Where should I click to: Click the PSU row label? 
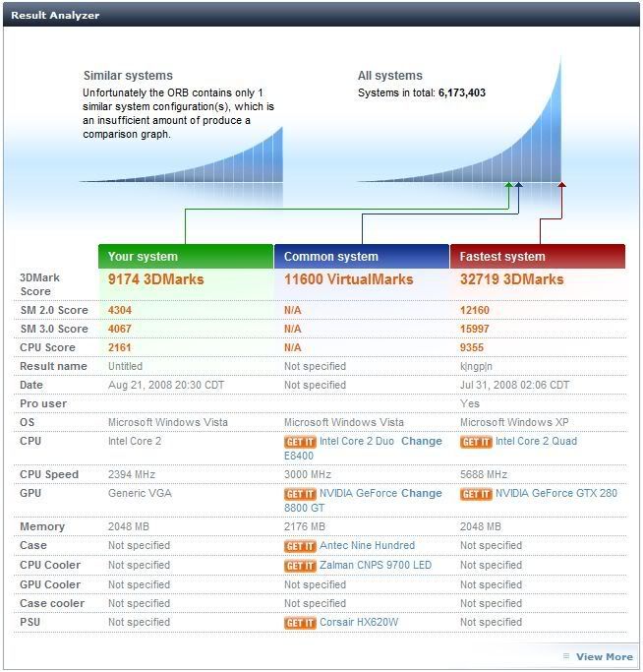(29, 622)
